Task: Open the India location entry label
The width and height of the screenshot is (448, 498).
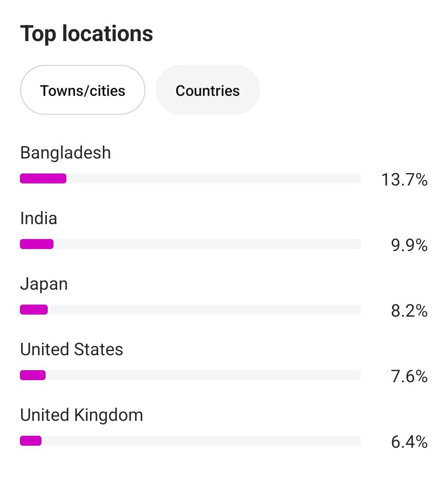Action: coord(39,218)
